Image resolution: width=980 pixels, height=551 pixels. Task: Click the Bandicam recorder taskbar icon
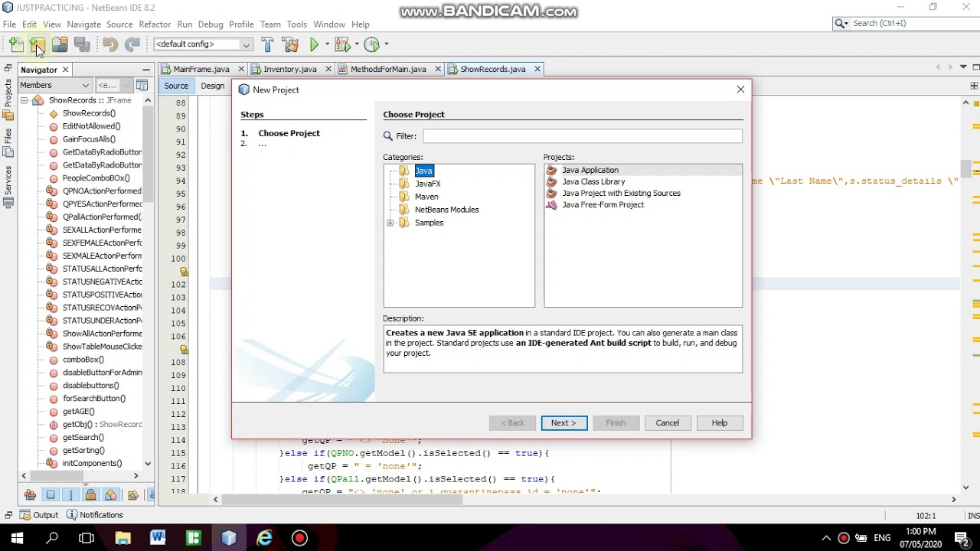(x=299, y=538)
